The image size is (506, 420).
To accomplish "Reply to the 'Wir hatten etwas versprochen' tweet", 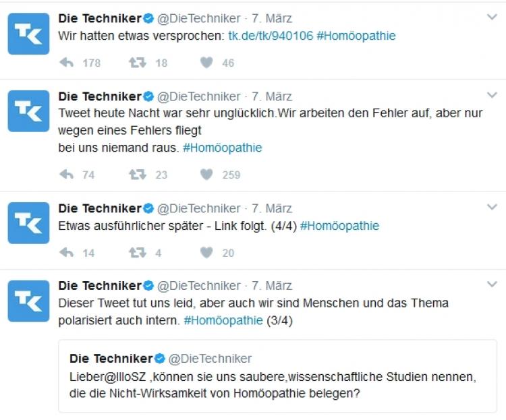I will pos(67,63).
